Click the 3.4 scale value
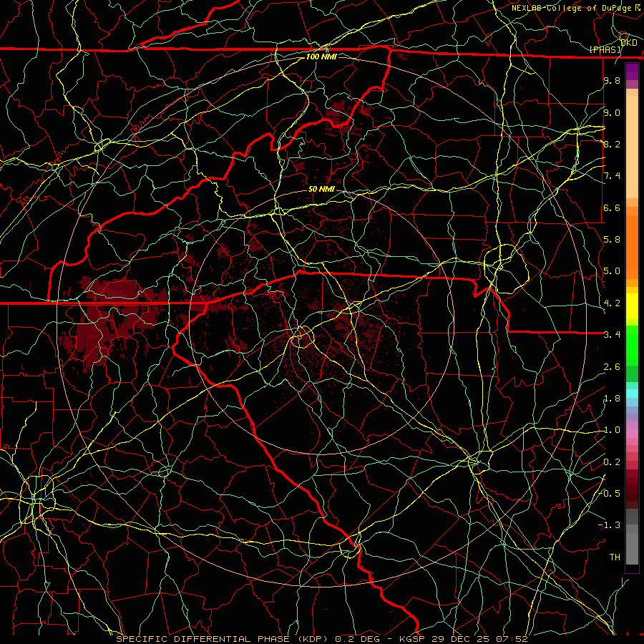The height and width of the screenshot is (644, 644). [612, 335]
